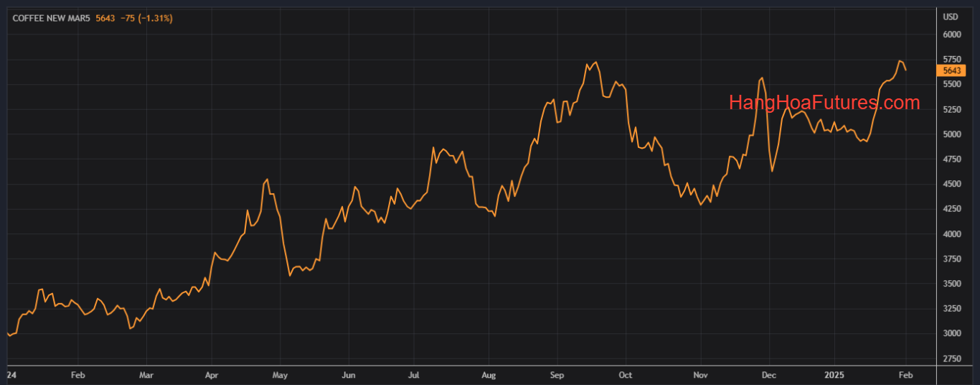Click the Oct label on time axis
The image size is (980, 385).
pyautogui.click(x=626, y=375)
